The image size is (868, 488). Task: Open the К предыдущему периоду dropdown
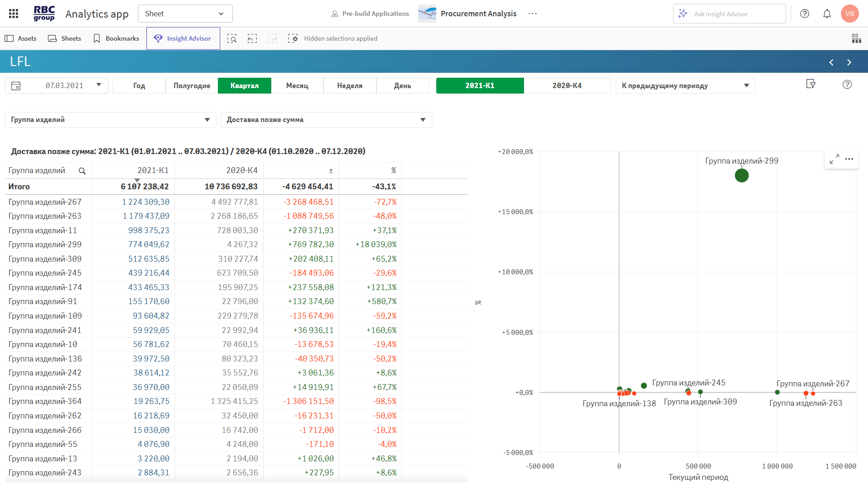point(685,86)
